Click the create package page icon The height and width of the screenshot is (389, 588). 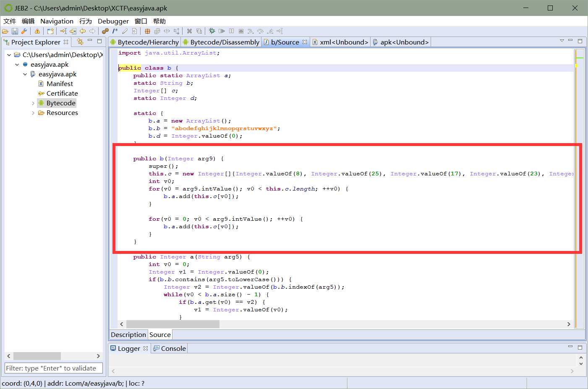[134, 31]
